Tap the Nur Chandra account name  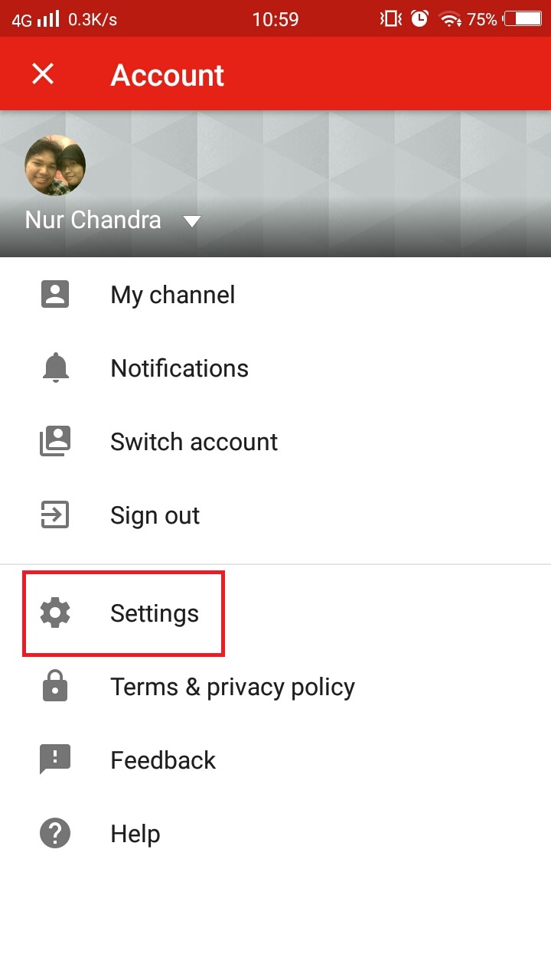coord(93,220)
